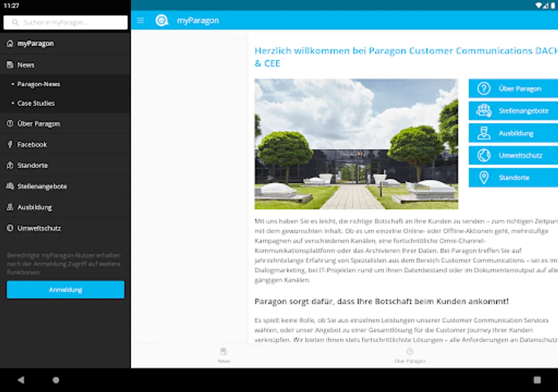Select Umweltschutz sidebar label
Image resolution: width=558 pixels, height=392 pixels.
click(39, 228)
